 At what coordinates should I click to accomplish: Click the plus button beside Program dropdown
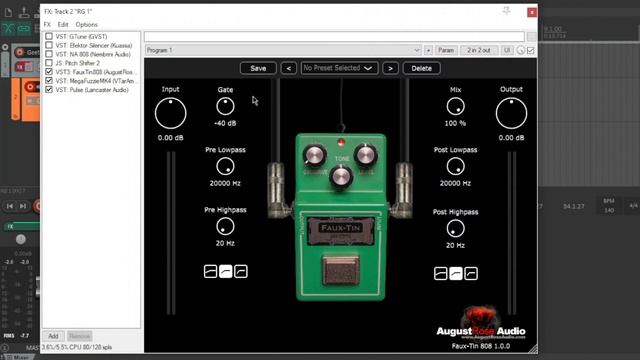428,50
